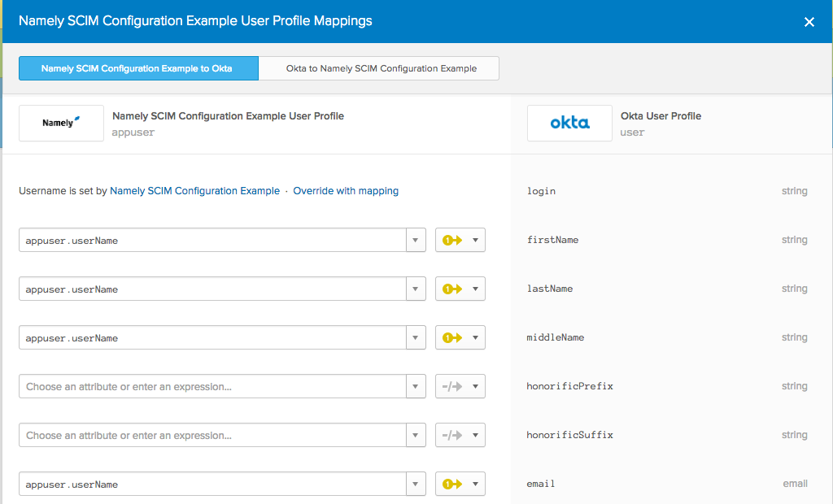
Task: Click the middleName appuser.userName input field
Action: tap(212, 338)
